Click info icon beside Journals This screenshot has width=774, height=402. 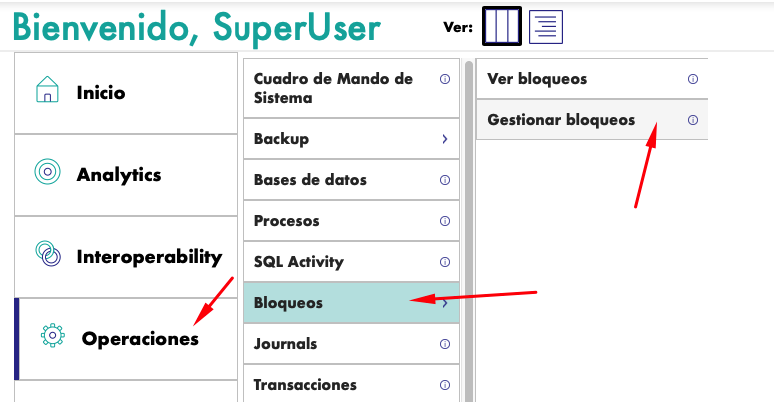click(x=445, y=344)
